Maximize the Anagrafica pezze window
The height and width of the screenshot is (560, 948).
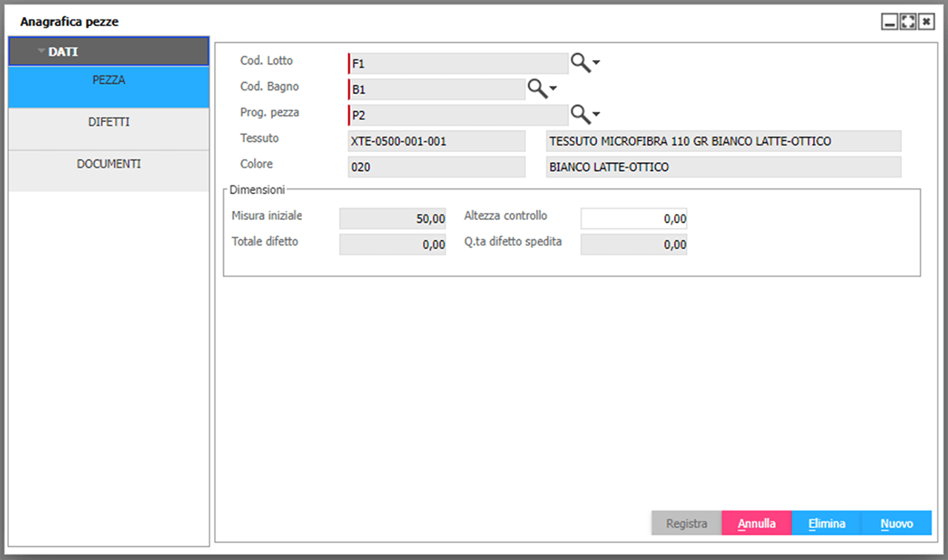tap(908, 22)
